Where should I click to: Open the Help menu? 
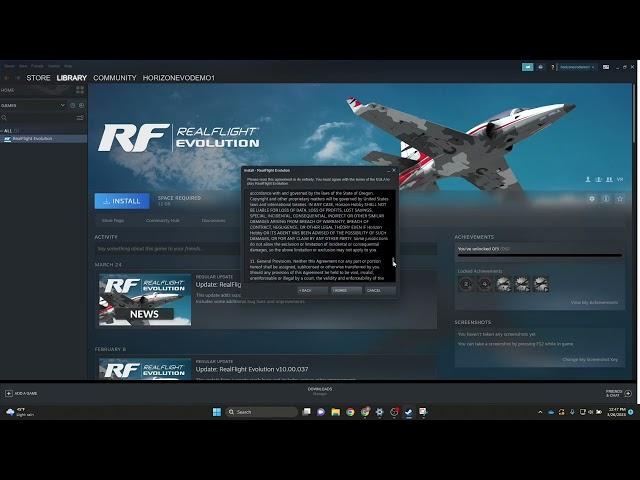point(68,66)
